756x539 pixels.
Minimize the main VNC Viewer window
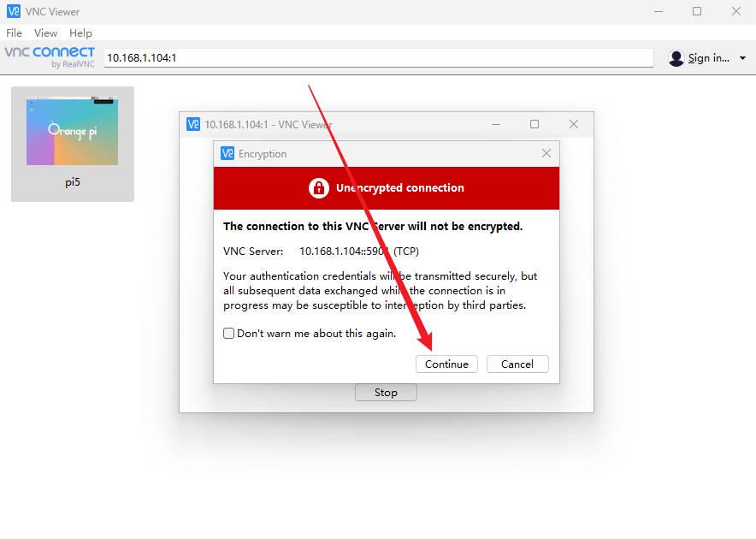pos(659,11)
